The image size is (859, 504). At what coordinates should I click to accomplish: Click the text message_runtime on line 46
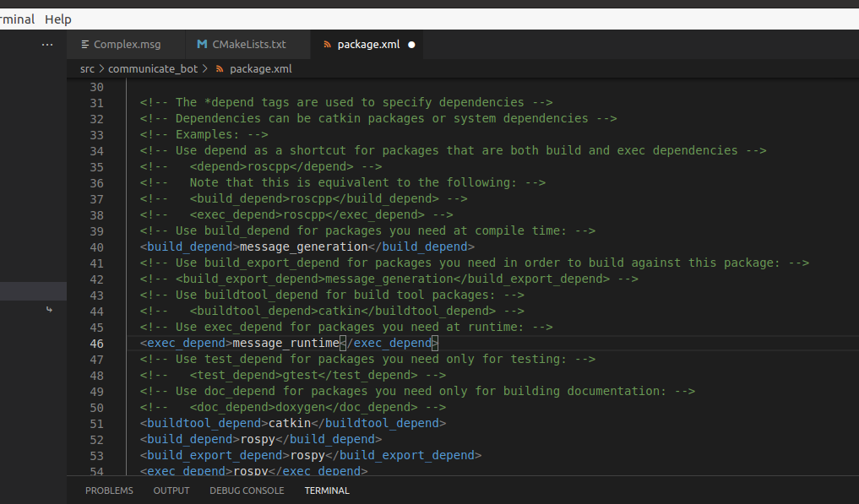coord(286,344)
